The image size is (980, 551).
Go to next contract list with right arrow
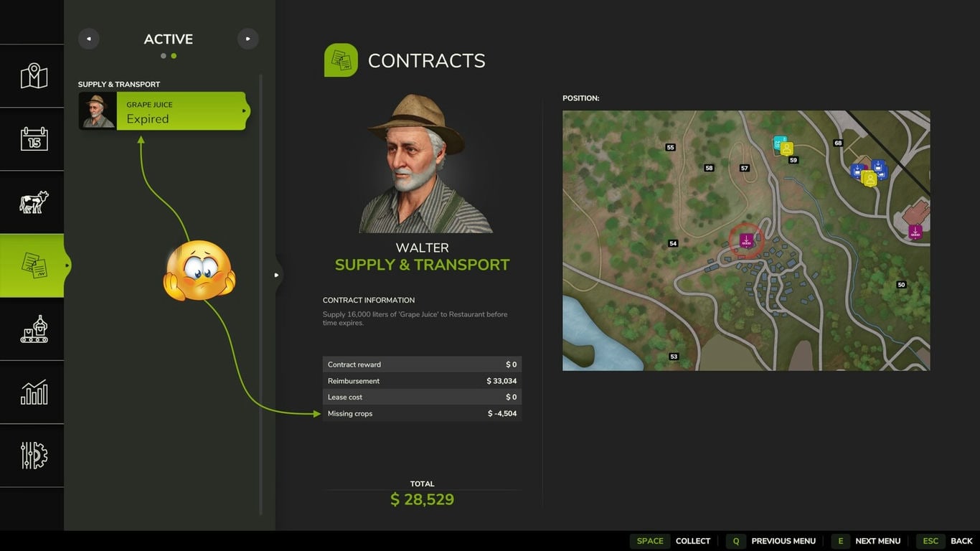248,39
